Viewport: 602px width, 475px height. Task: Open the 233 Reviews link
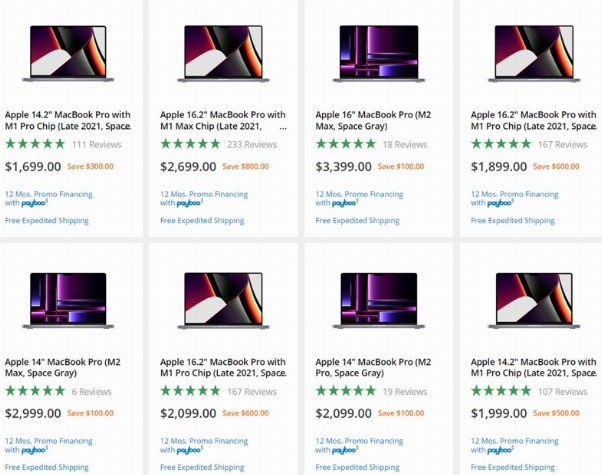coord(251,145)
